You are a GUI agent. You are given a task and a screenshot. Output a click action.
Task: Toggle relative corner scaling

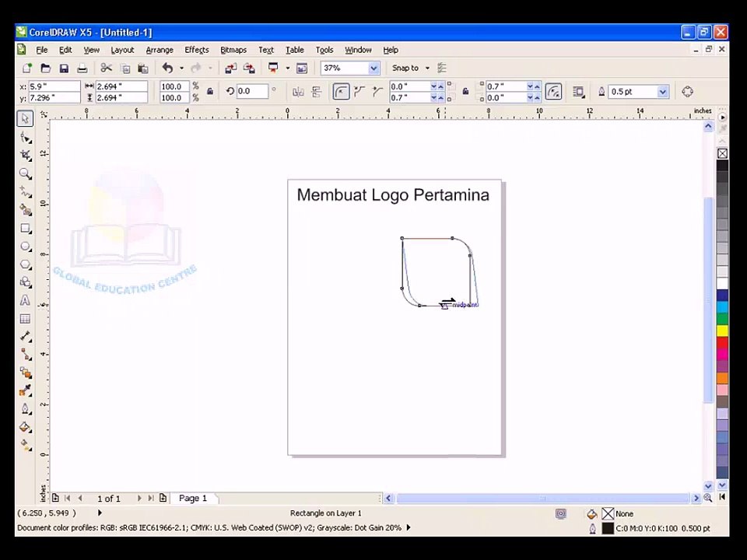pyautogui.click(x=553, y=92)
